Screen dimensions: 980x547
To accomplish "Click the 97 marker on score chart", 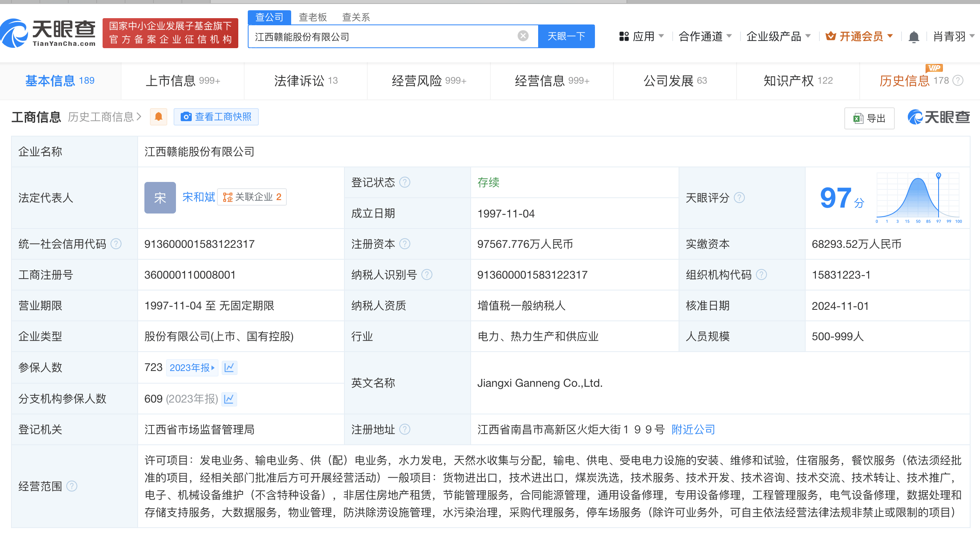I will 939,176.
